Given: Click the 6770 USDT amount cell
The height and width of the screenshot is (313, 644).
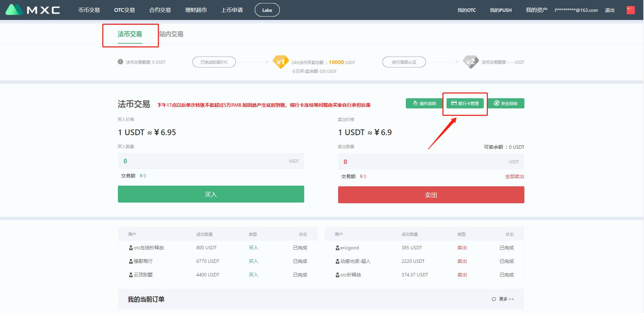Looking at the screenshot, I should click(x=208, y=261).
